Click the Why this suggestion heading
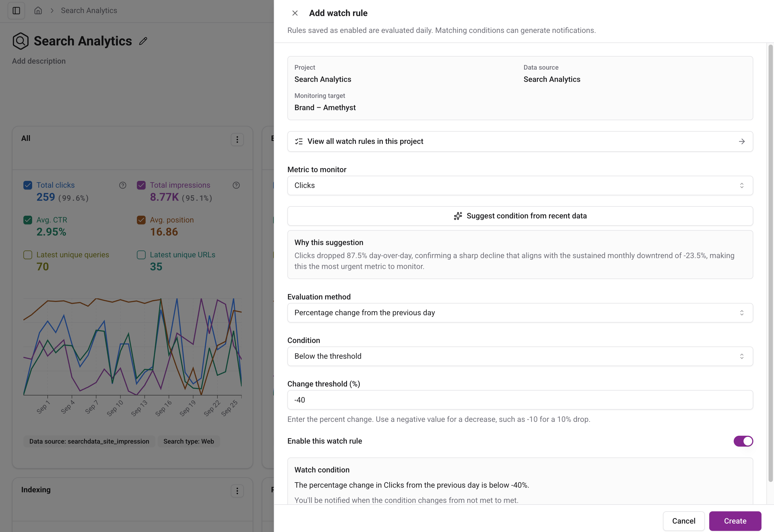This screenshot has width=774, height=532. pyautogui.click(x=328, y=243)
